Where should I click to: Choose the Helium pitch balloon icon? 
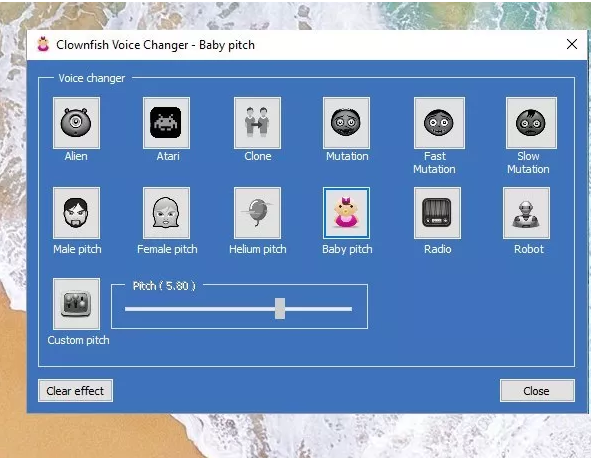(x=257, y=213)
